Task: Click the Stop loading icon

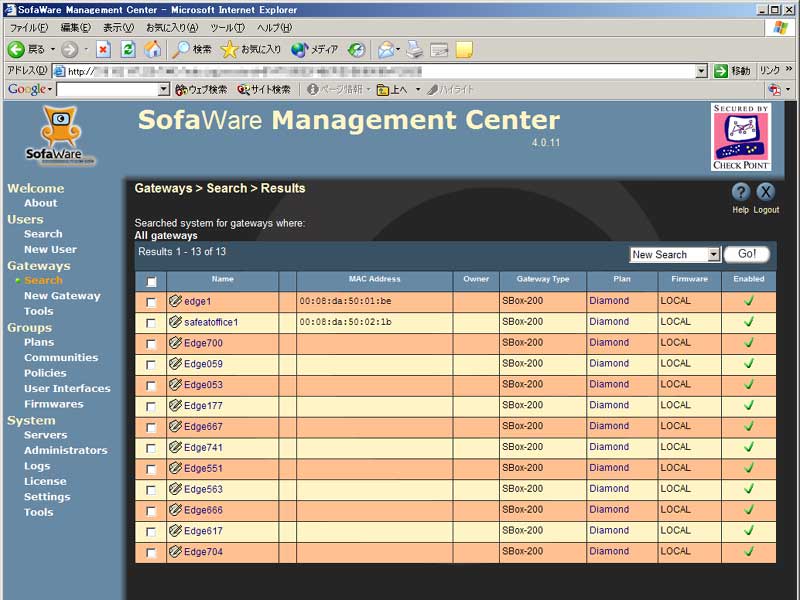Action: pos(104,49)
